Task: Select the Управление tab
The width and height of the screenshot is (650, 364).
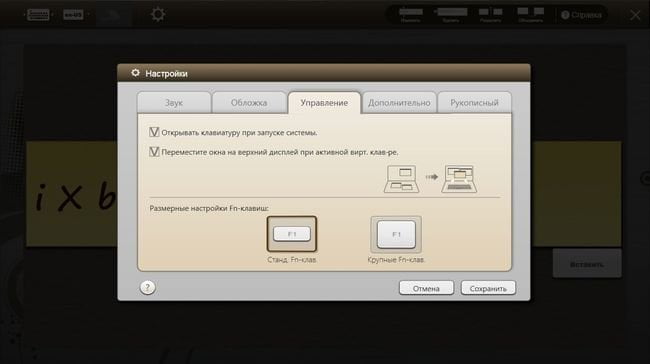Action: [x=324, y=102]
